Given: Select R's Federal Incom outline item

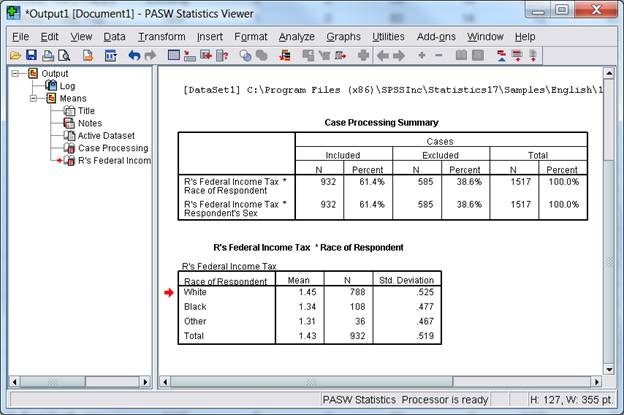Looking at the screenshot, I should [115, 160].
